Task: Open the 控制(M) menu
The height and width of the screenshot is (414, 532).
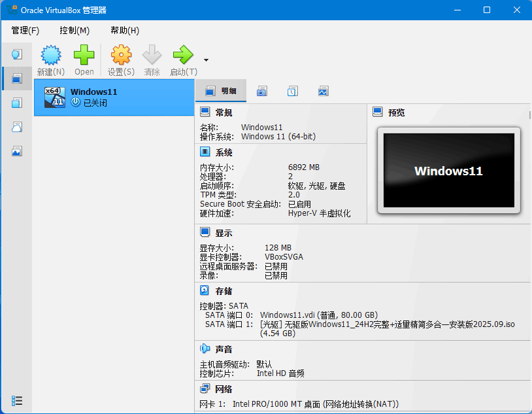Action: [74, 30]
